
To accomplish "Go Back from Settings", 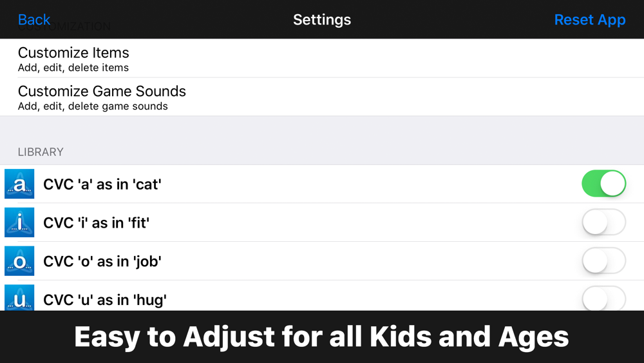I will [x=34, y=19].
